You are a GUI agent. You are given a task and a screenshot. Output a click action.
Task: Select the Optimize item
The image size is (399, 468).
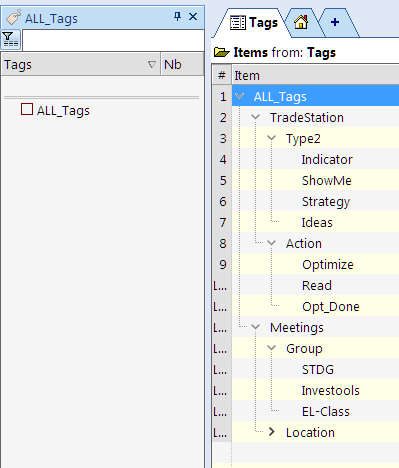(x=328, y=265)
